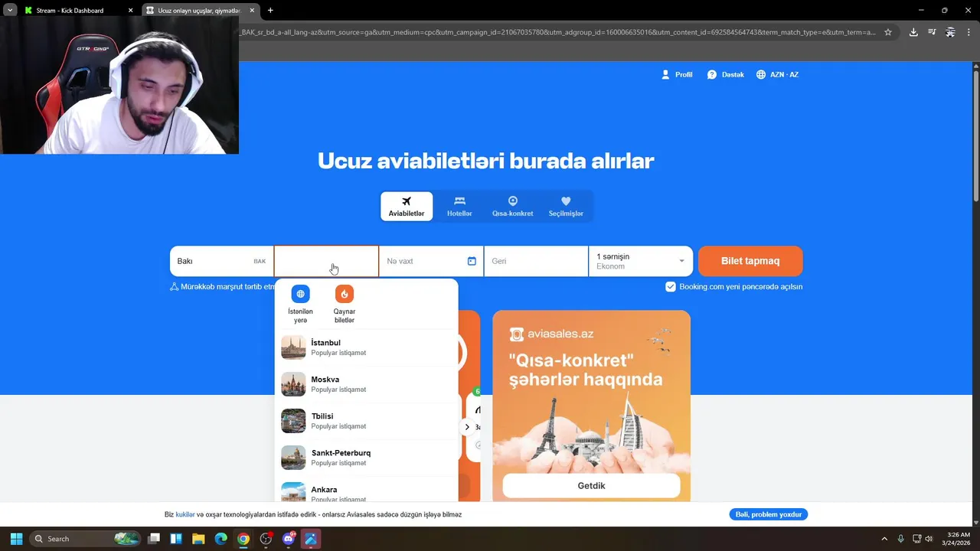Open a new browser tab with plus icon
The image size is (980, 551).
point(270,11)
